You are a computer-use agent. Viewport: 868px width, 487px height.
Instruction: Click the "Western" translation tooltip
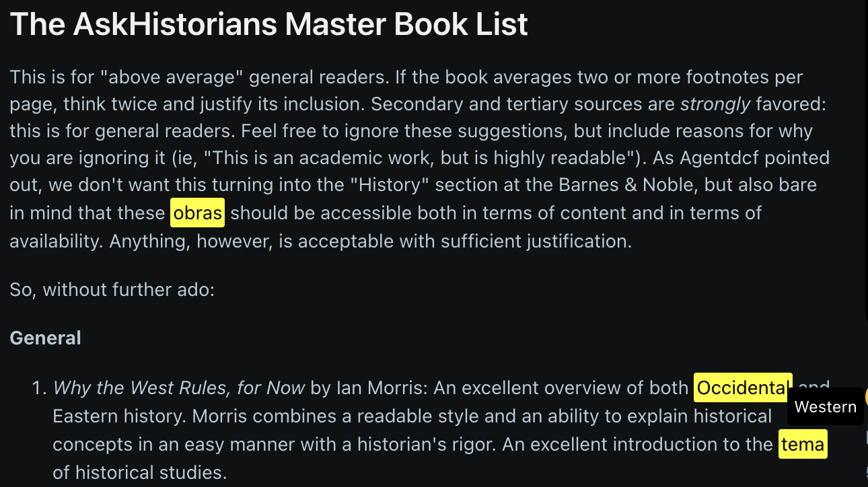tap(825, 406)
